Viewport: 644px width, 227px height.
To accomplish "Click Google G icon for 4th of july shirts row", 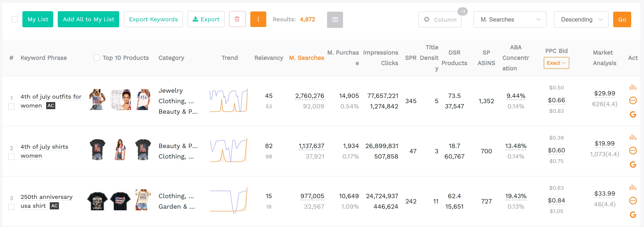I will pyautogui.click(x=633, y=165).
